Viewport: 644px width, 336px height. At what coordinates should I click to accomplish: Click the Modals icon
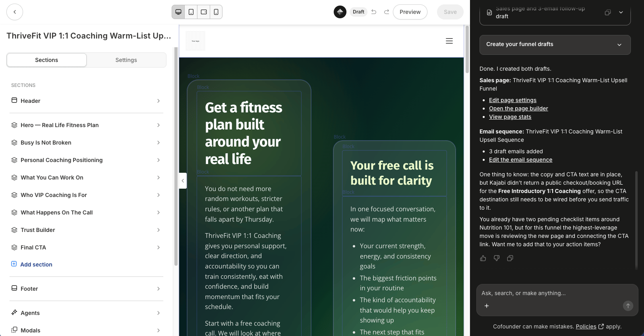point(14,330)
